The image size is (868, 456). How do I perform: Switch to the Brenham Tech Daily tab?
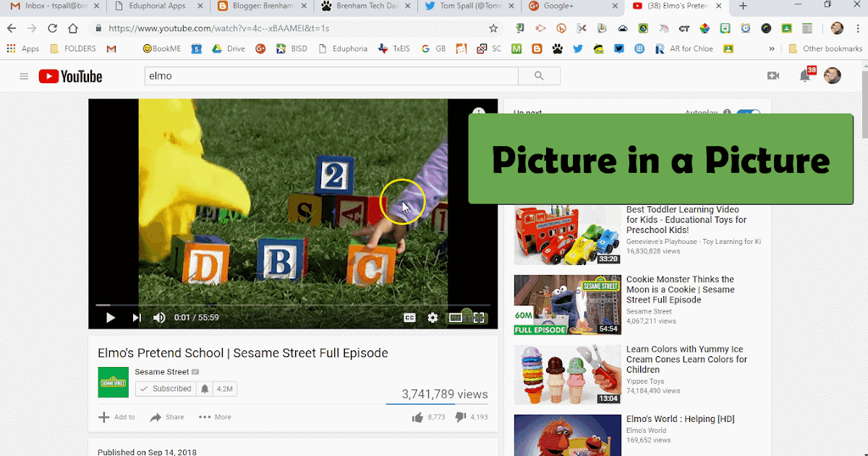coord(367,7)
